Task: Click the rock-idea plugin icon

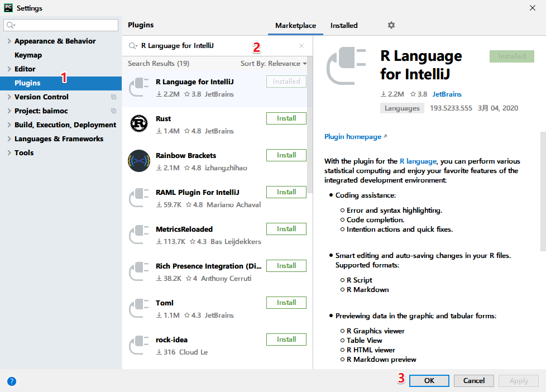Action: point(138,345)
